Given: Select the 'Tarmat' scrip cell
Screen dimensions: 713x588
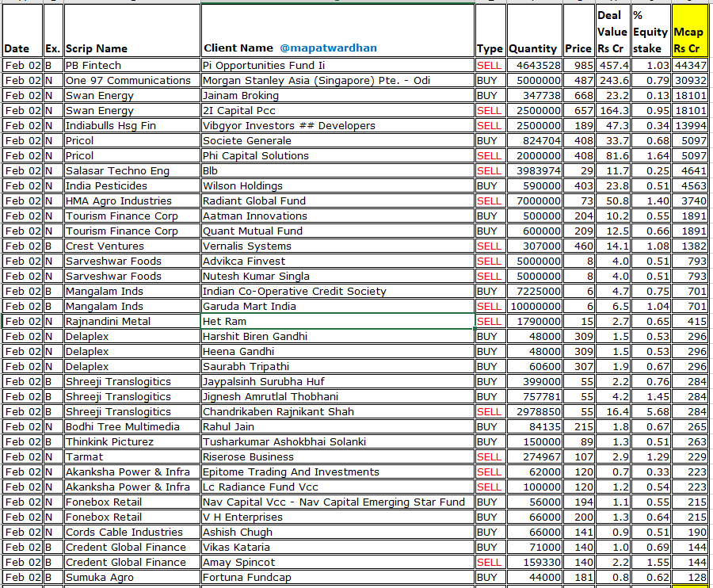Looking at the screenshot, I should 132,456.
